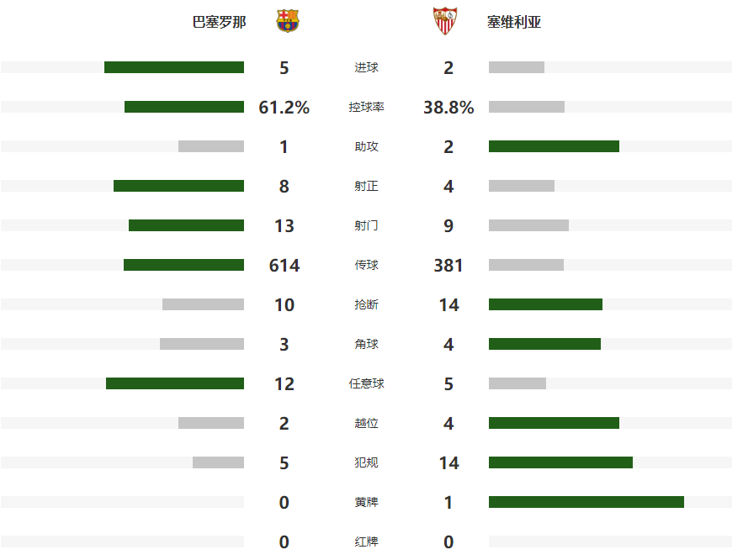
Task: Select the 塞维利亚 team name
Action: pos(514,23)
